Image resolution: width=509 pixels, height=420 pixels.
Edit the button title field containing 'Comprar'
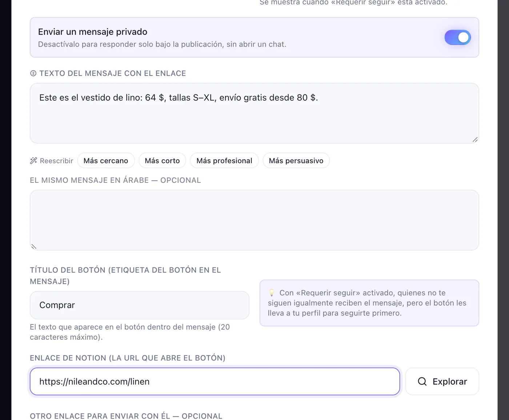point(140,305)
